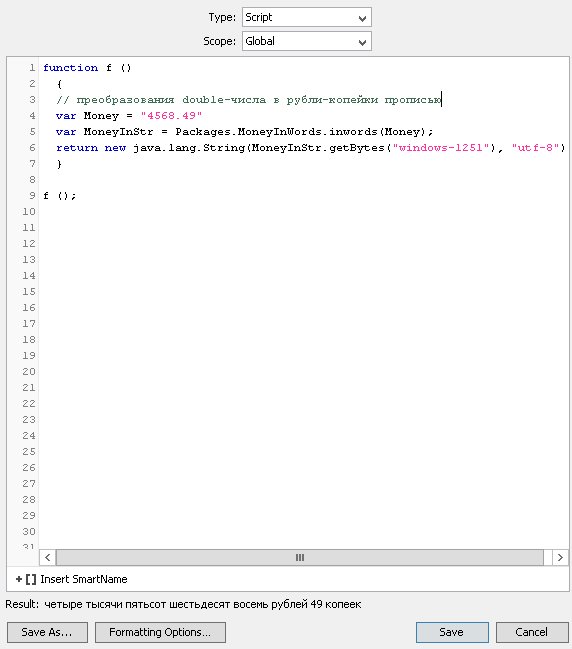Click the 'return new' keywords on line 6
Screen dimensions: 572x649
click(91, 148)
